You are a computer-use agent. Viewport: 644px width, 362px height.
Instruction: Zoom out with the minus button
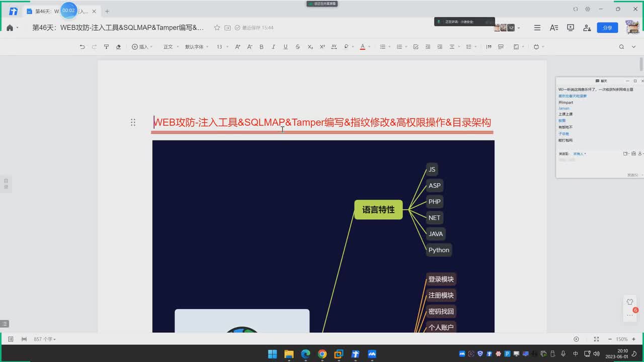(x=610, y=339)
